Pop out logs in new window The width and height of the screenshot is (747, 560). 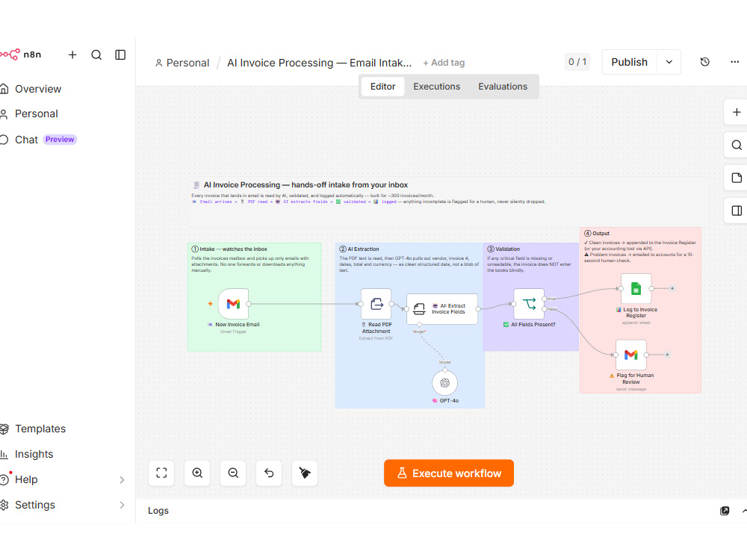point(724,511)
